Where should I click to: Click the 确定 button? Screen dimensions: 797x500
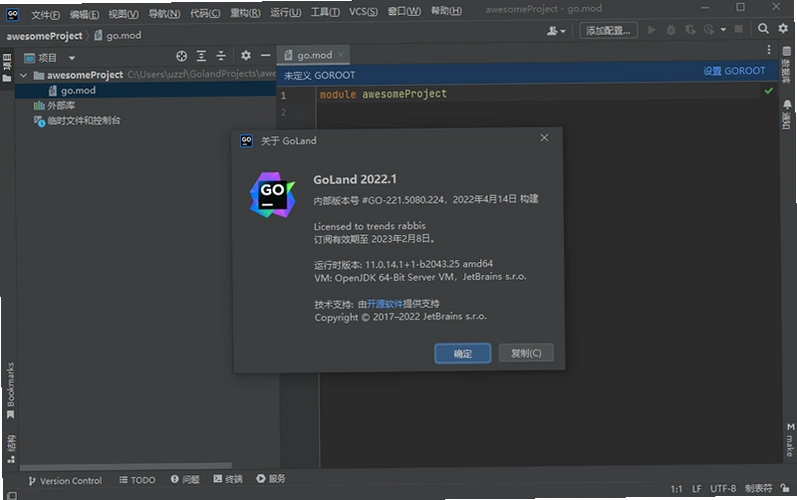pos(463,354)
